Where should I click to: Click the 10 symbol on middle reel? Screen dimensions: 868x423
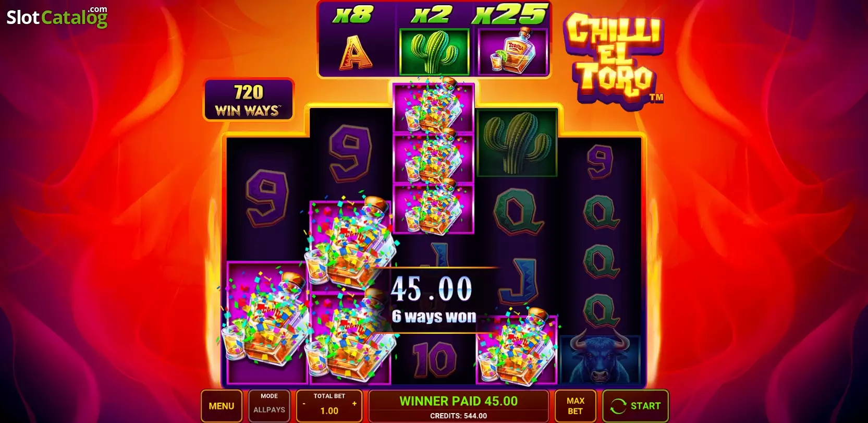[x=434, y=359]
